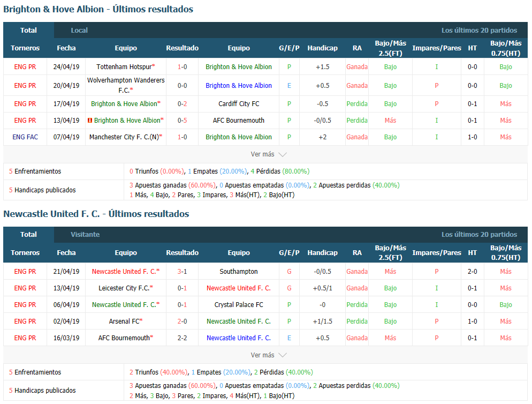Click the 3-1 result against Southampton

pos(182,272)
